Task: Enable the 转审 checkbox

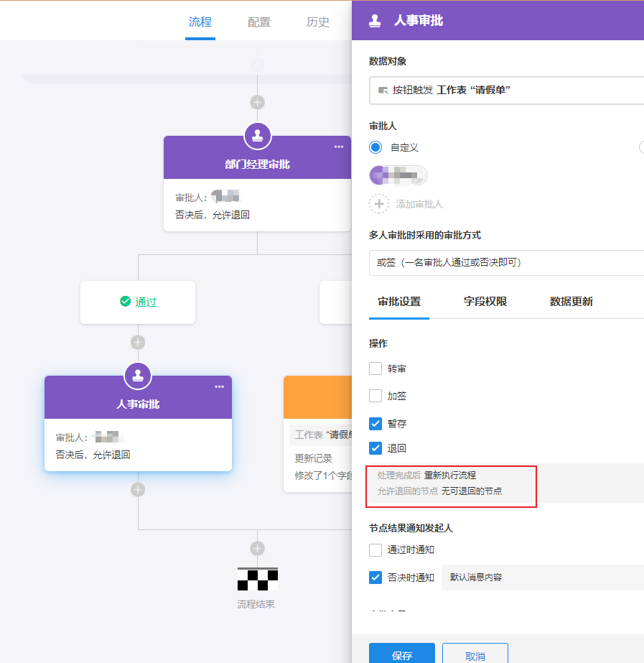Action: pos(375,368)
